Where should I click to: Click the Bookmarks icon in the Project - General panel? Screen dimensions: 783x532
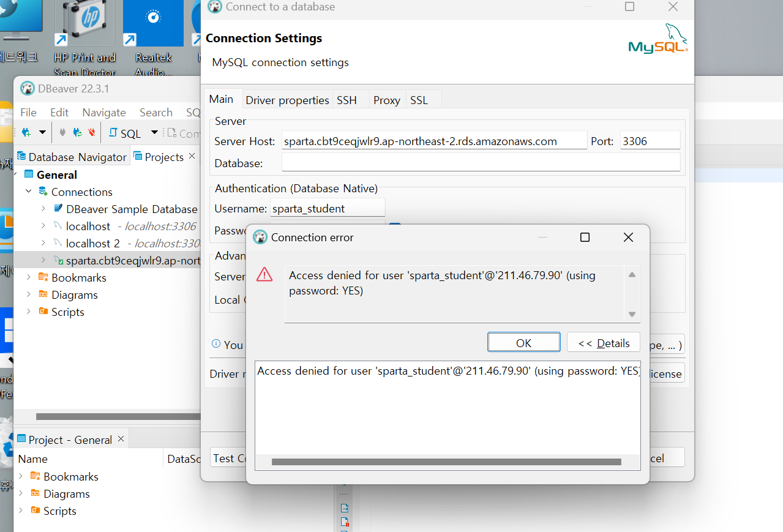[35, 476]
